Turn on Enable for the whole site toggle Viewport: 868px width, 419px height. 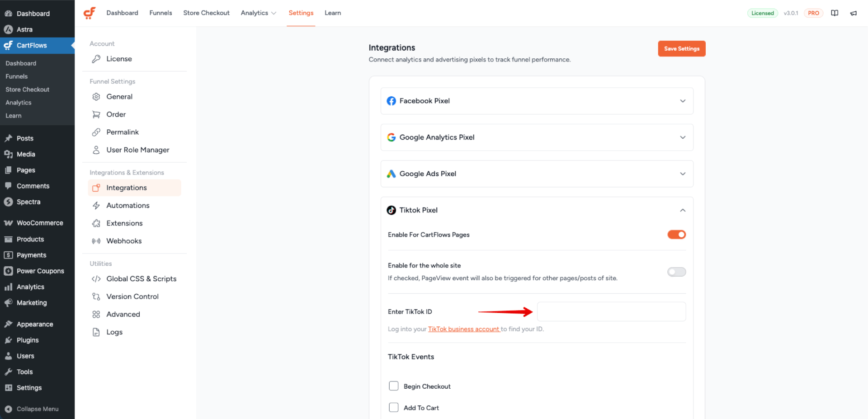coord(676,272)
